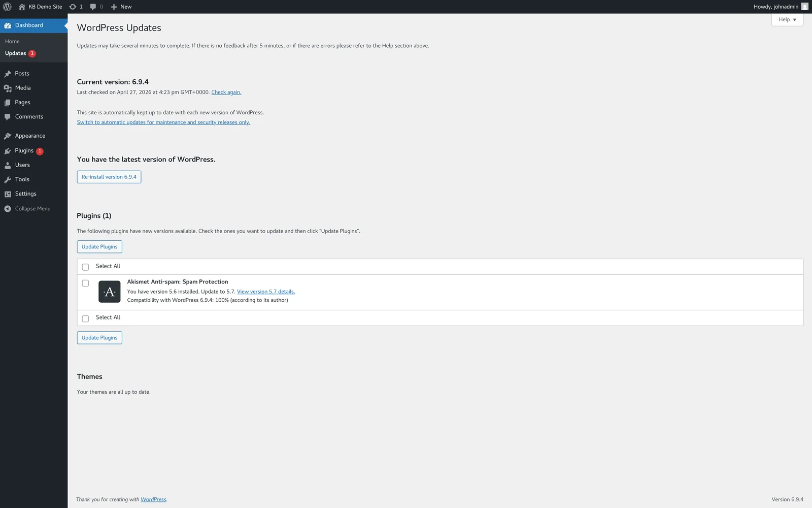Go to Dashboard in sidebar
812x508 pixels.
(33, 25)
